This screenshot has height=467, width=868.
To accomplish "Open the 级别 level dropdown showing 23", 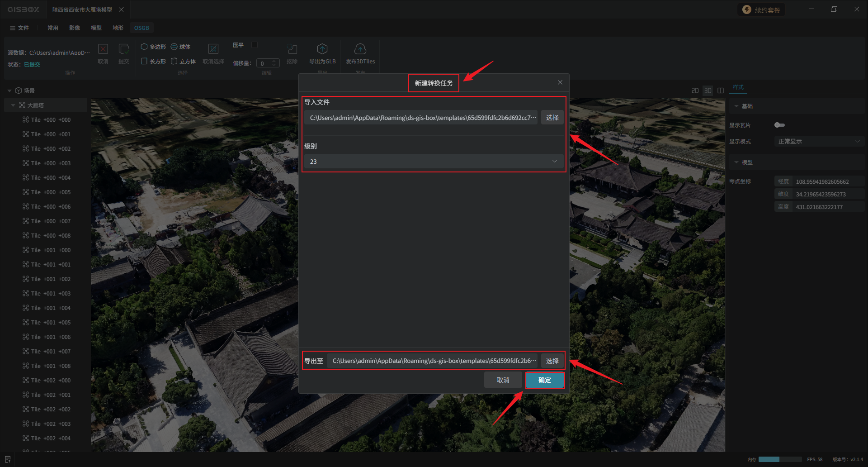I will [434, 162].
